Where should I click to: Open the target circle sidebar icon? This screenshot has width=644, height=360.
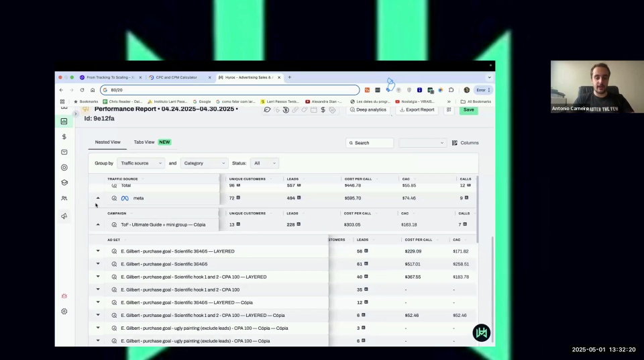(64, 167)
